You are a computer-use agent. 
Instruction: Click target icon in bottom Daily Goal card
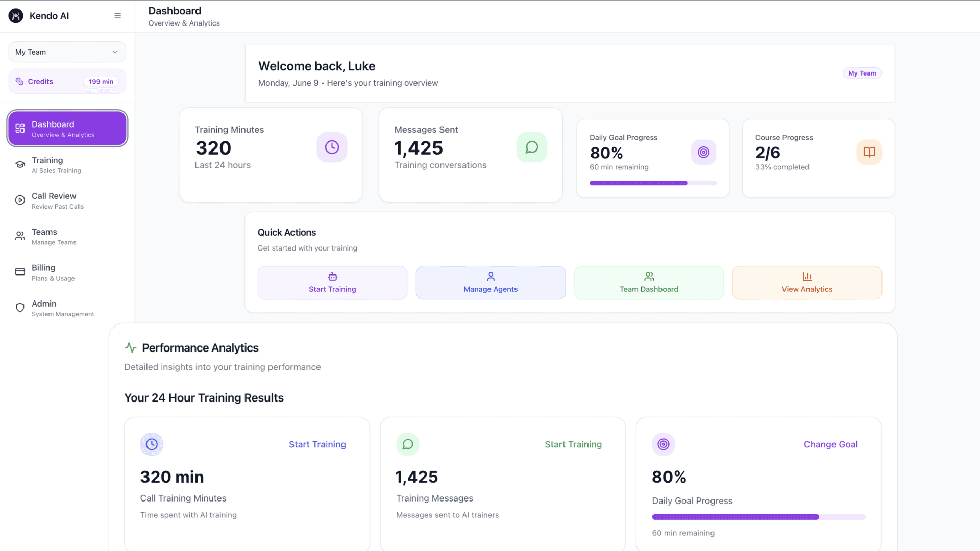click(x=664, y=444)
